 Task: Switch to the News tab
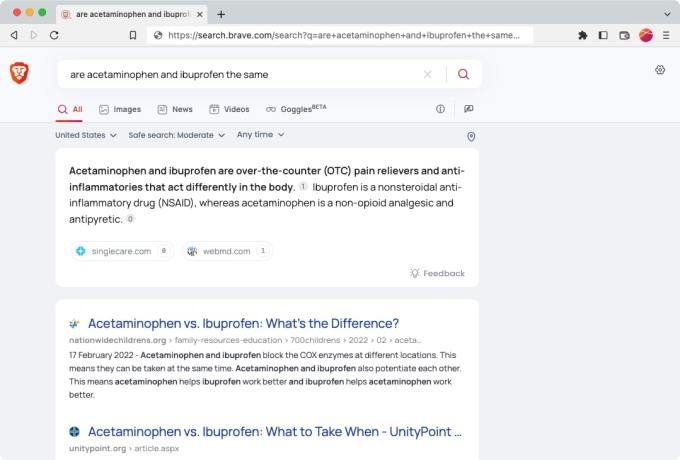coord(175,109)
